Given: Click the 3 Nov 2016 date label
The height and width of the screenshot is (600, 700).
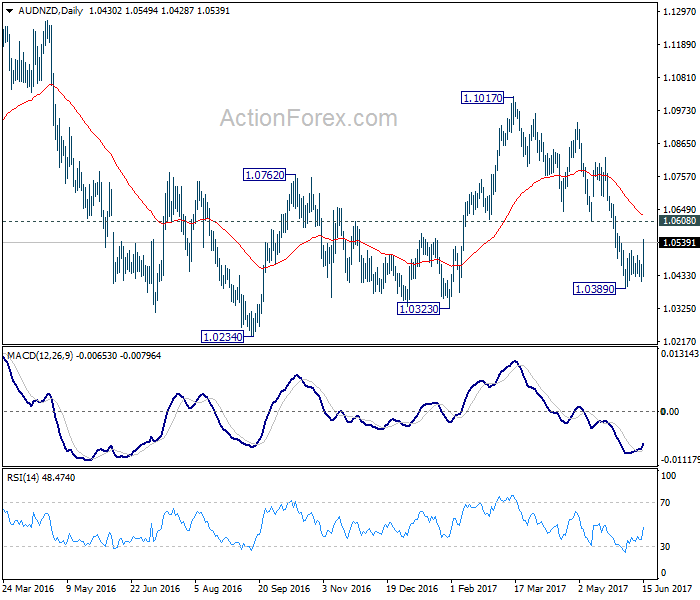Looking at the screenshot, I should 346,589.
